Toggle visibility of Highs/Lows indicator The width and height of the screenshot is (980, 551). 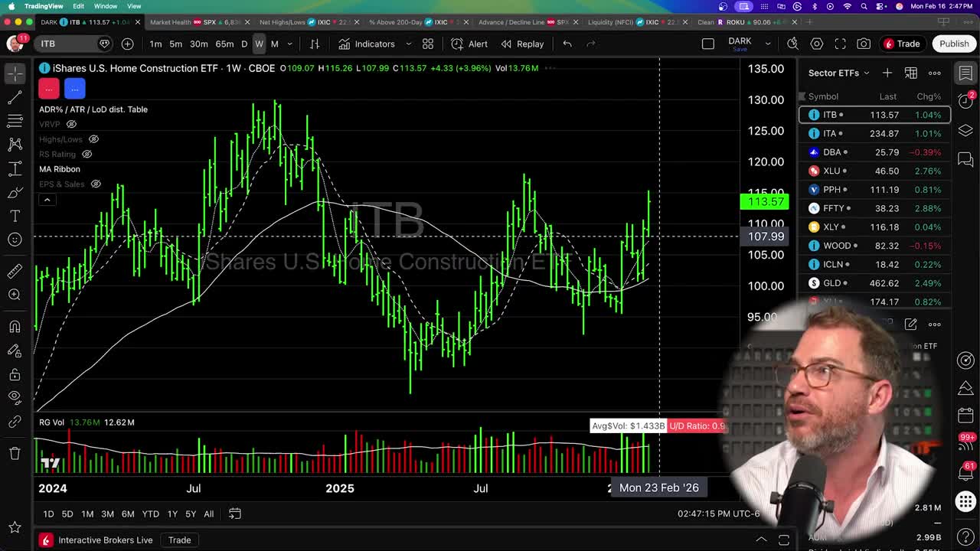pos(93,139)
